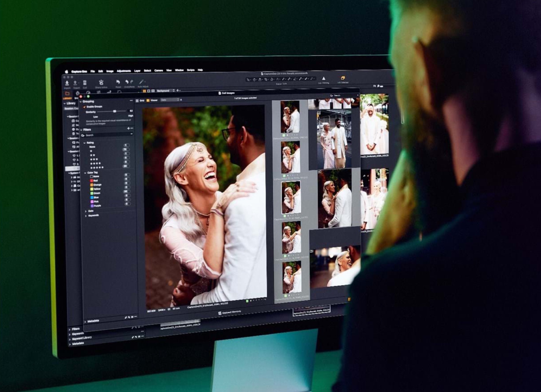Open the Library folder tool tab icon
The height and width of the screenshot is (392, 541).
(67, 94)
